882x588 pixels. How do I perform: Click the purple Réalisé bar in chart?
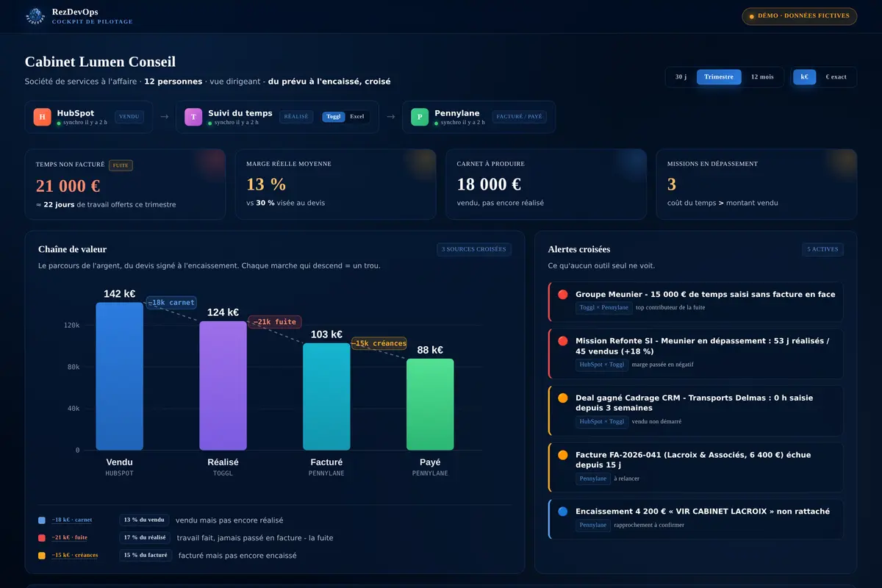pyautogui.click(x=223, y=386)
